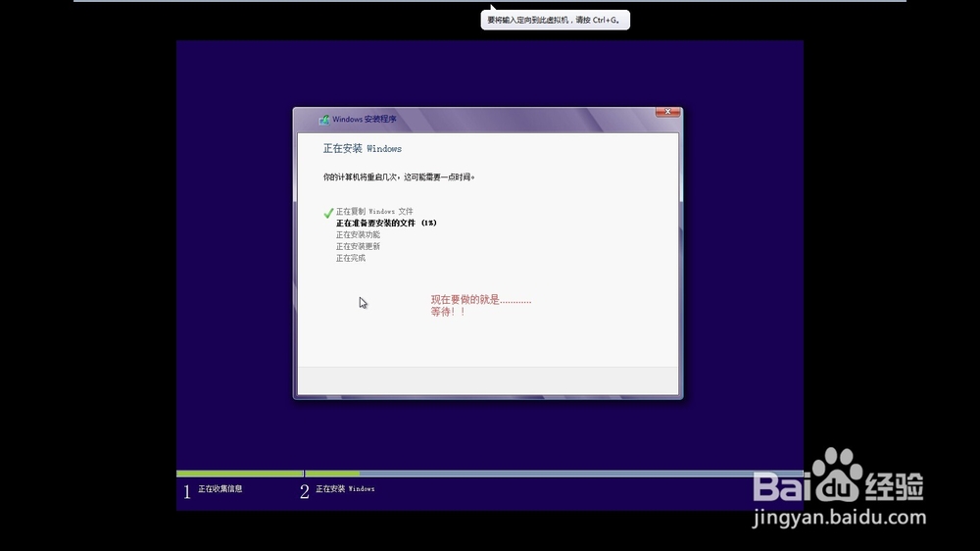Click the Windows 安装程序 title text
This screenshot has height=551, width=980.
(x=365, y=120)
